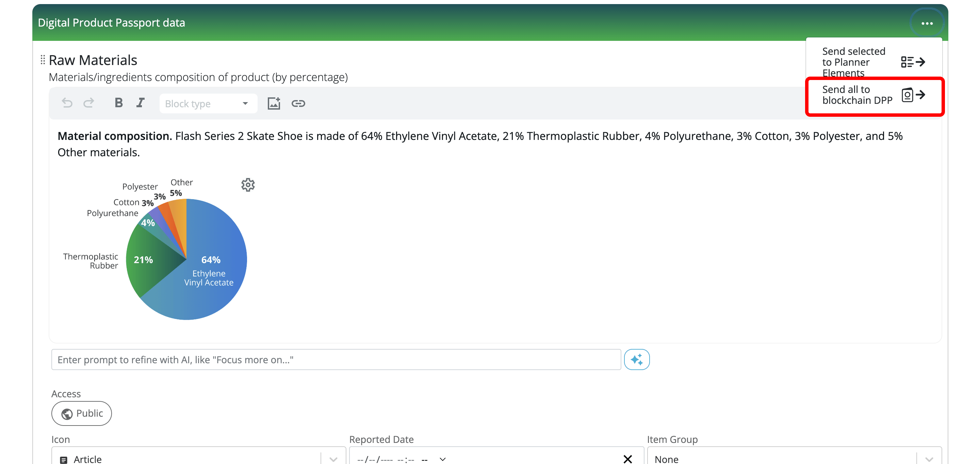Toggle bold formatting

click(118, 103)
